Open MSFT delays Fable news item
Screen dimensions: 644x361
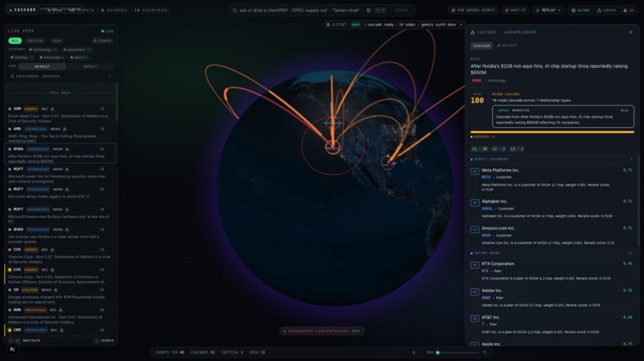60,193
